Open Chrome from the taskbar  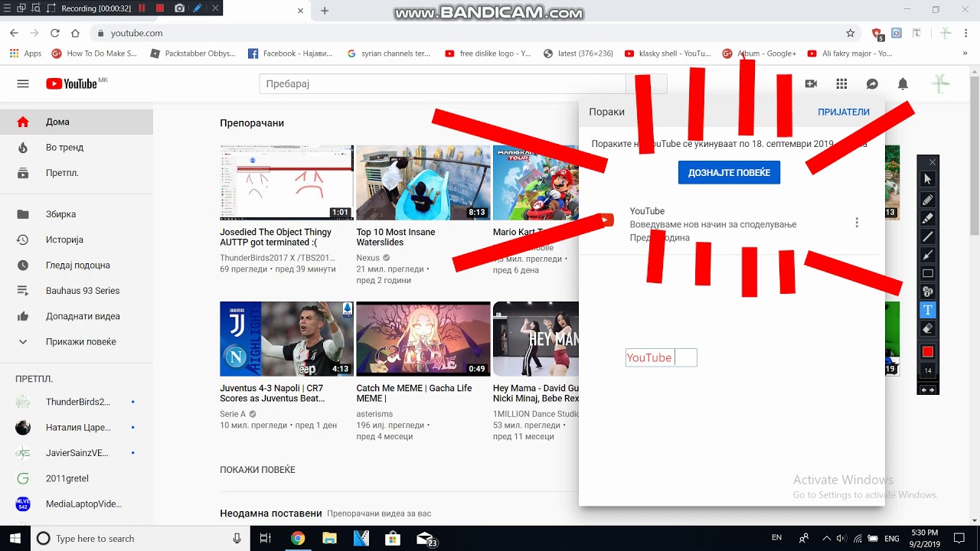pos(297,539)
